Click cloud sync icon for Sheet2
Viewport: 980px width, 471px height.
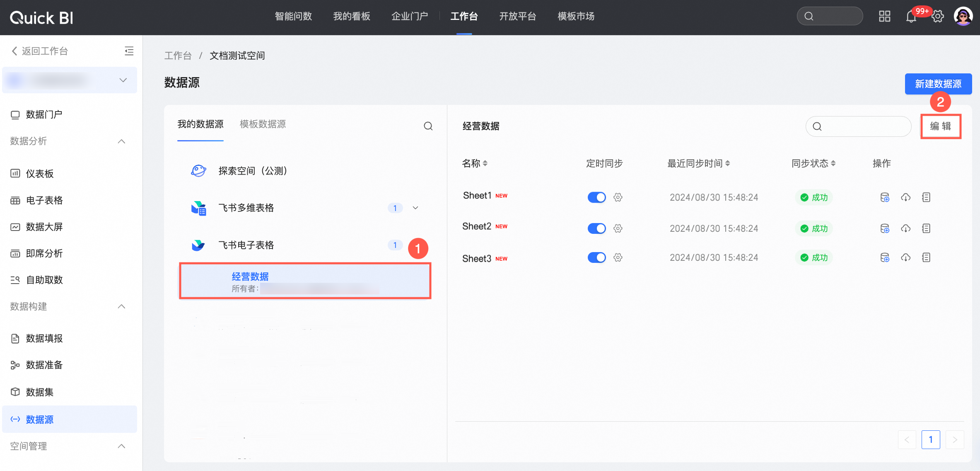click(x=906, y=228)
